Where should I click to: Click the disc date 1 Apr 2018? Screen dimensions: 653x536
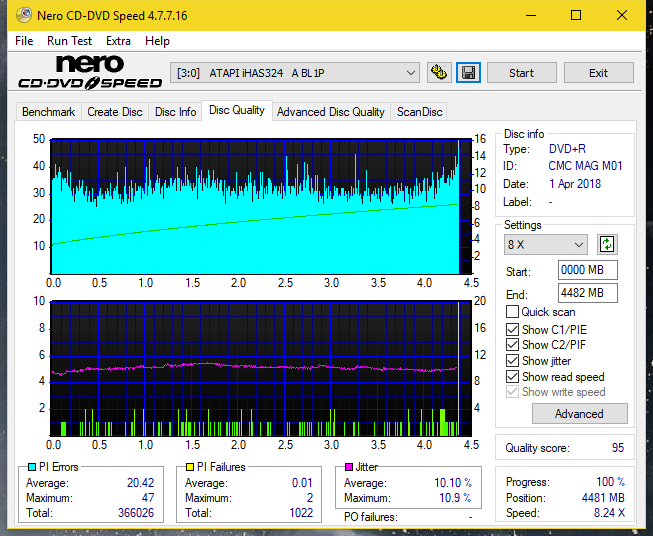[x=575, y=184]
